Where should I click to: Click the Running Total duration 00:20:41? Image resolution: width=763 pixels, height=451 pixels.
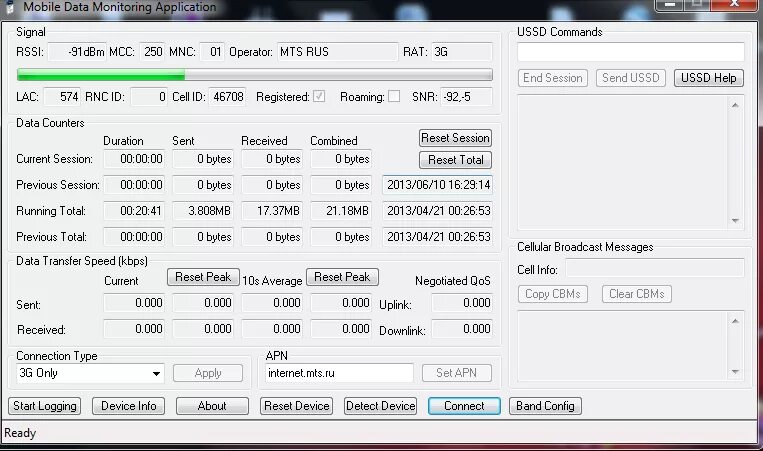click(x=134, y=211)
